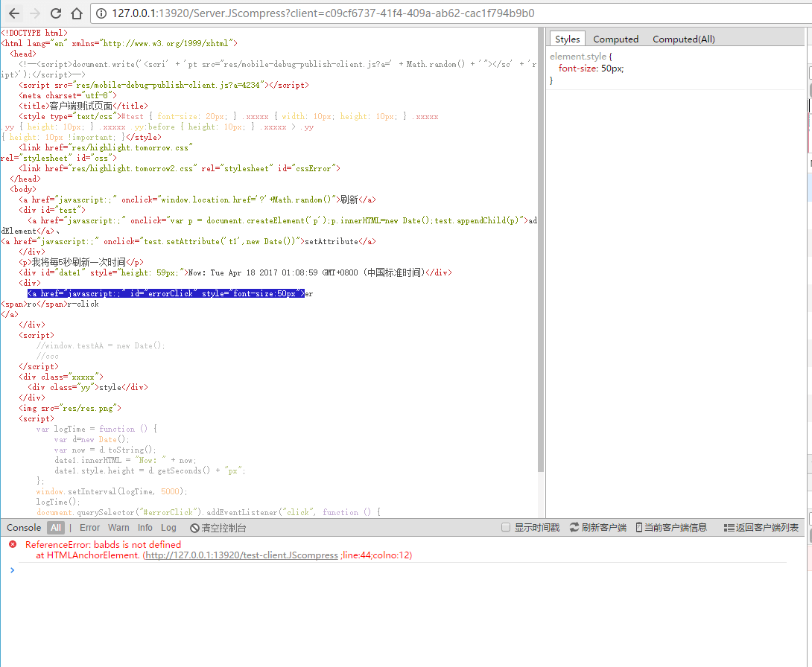Select the highlighted errorClick anchor tag line

tap(166, 293)
